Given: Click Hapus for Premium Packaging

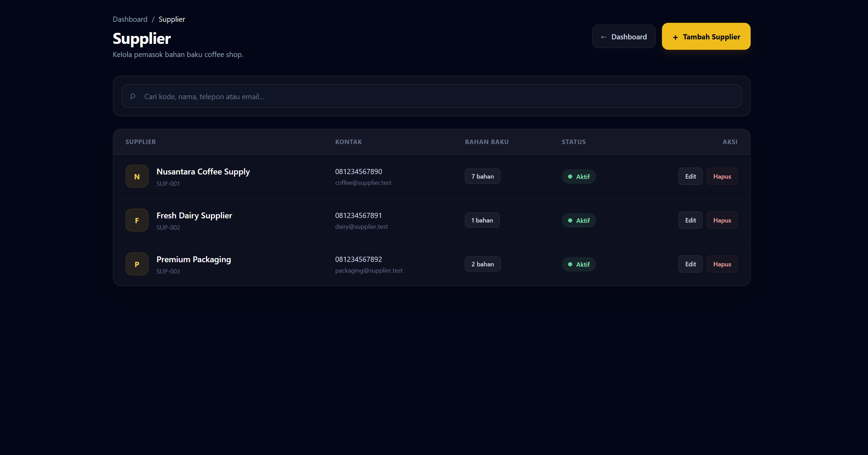Looking at the screenshot, I should (722, 264).
